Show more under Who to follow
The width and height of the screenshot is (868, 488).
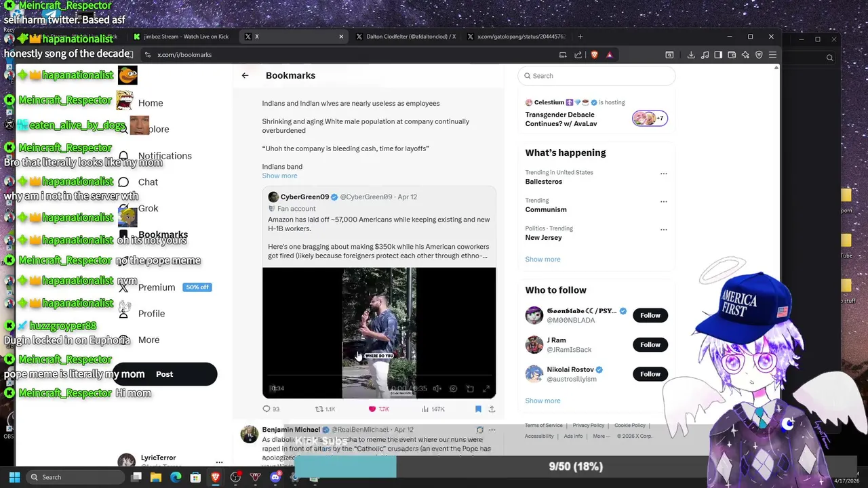click(x=542, y=401)
